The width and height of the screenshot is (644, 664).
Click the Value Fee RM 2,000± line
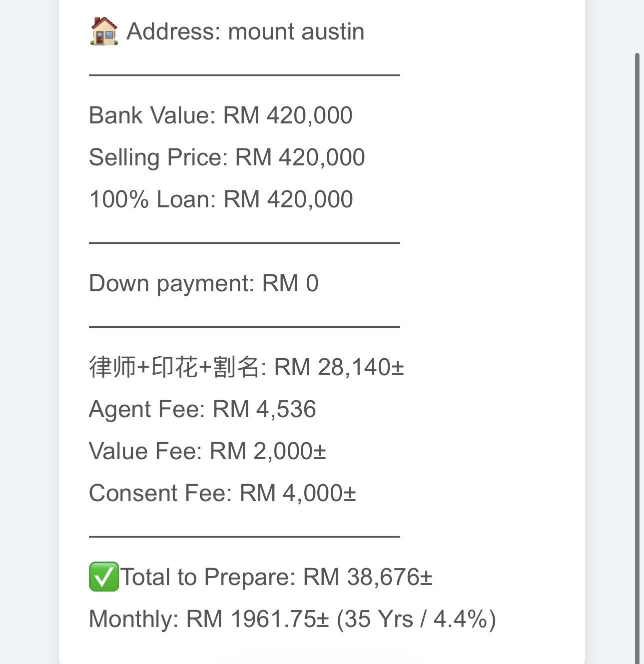pos(207,451)
